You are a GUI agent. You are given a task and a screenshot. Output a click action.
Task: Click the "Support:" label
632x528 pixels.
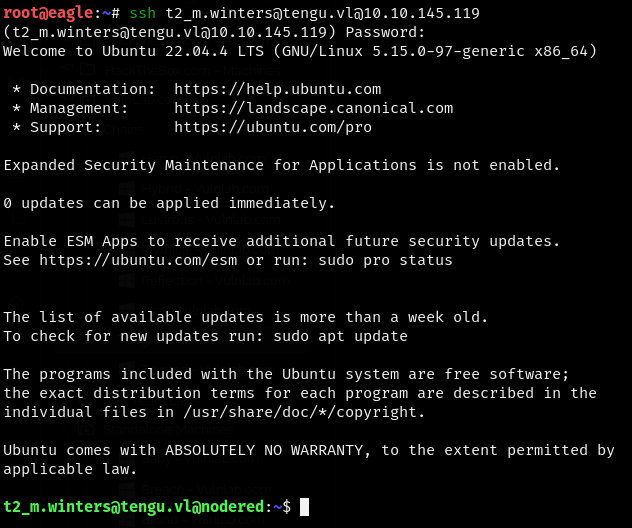(66, 127)
